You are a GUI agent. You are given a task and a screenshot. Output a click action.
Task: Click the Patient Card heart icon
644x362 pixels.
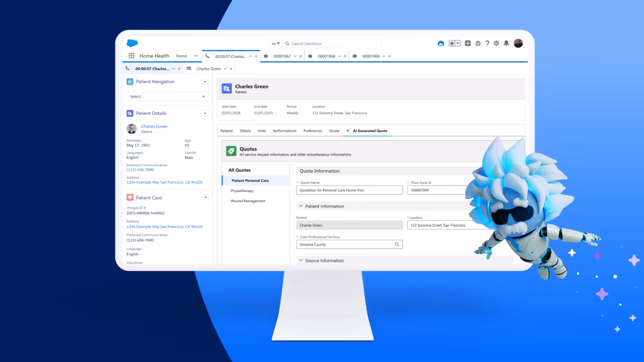(130, 197)
